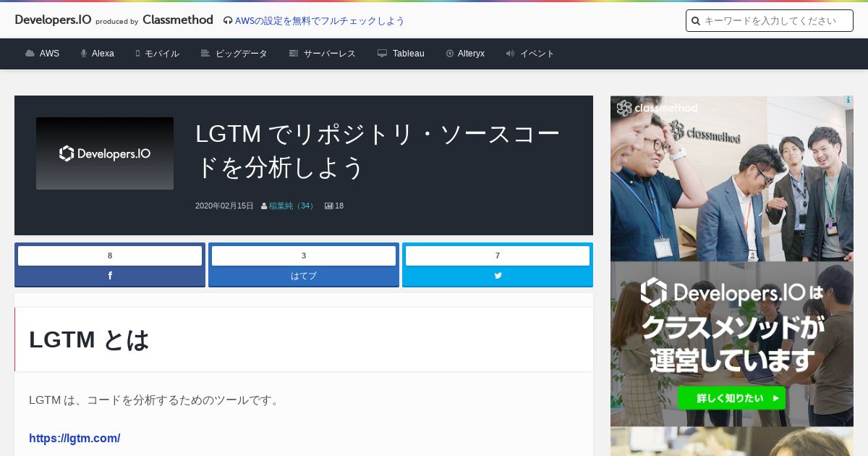Click the speaker icon beside イベント
This screenshot has width=868, height=456.
coord(510,54)
